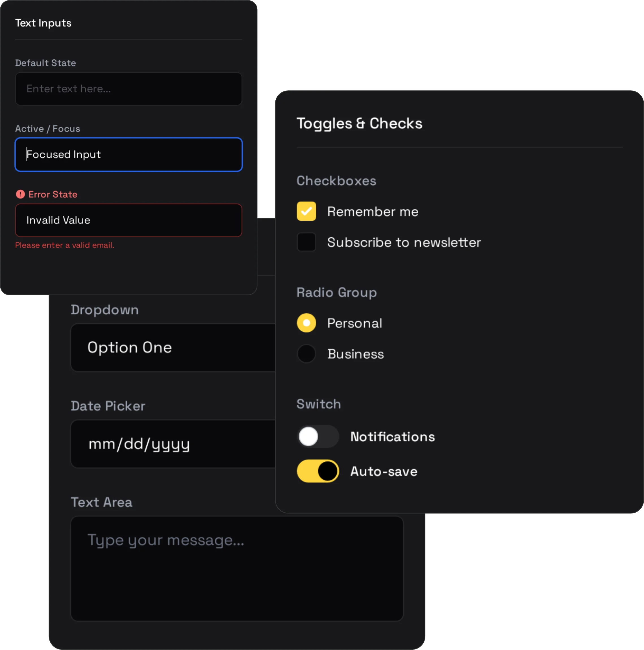644x650 pixels.
Task: Click the Error State label
Action: click(53, 194)
